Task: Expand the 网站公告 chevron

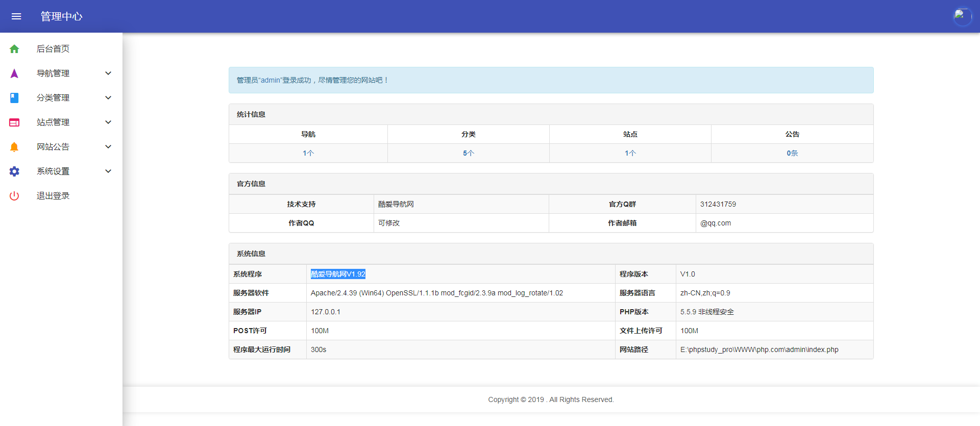Action: [x=108, y=147]
